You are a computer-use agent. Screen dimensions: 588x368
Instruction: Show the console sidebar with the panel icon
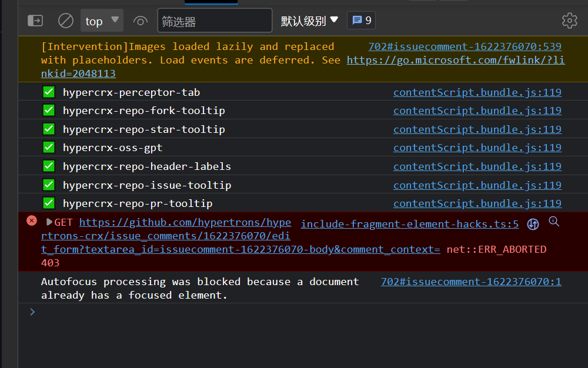click(x=35, y=20)
